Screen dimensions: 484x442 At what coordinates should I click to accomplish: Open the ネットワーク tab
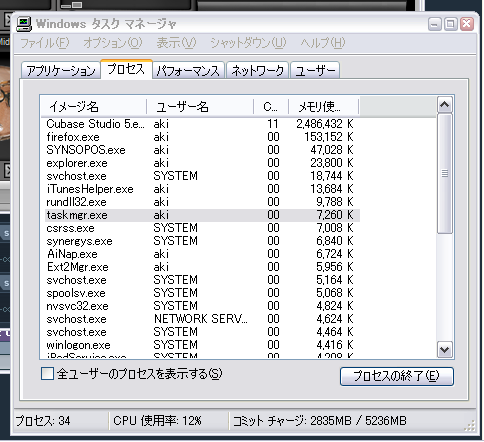[x=257, y=71]
